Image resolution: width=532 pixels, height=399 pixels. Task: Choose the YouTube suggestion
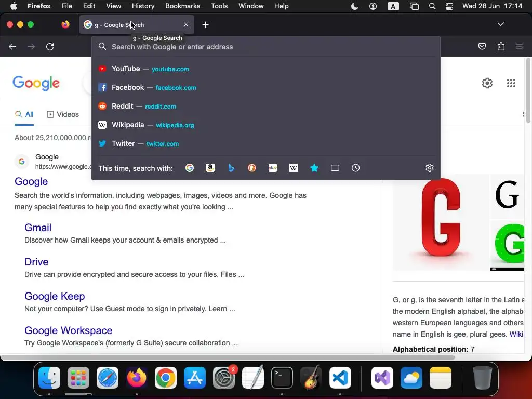pyautogui.click(x=266, y=69)
